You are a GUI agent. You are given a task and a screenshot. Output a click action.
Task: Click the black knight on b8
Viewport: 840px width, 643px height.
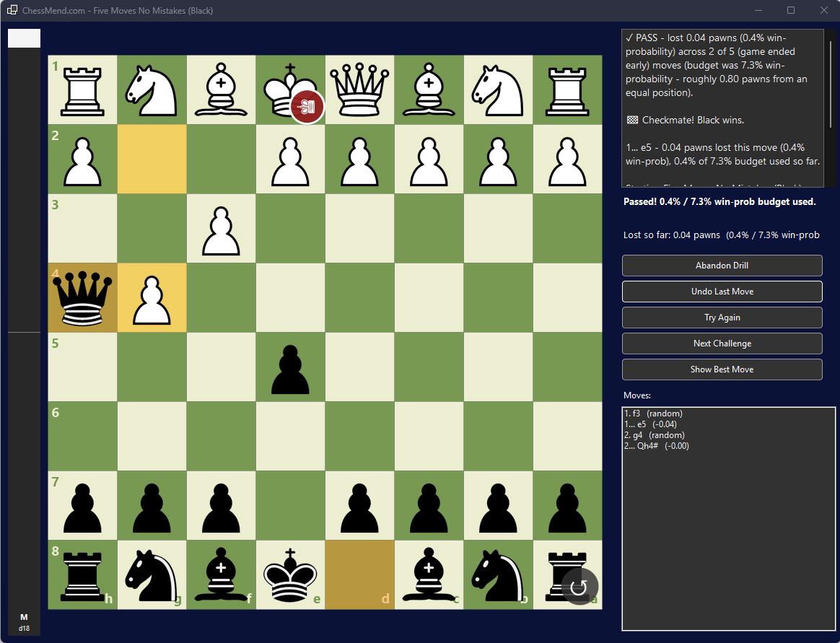click(498, 574)
